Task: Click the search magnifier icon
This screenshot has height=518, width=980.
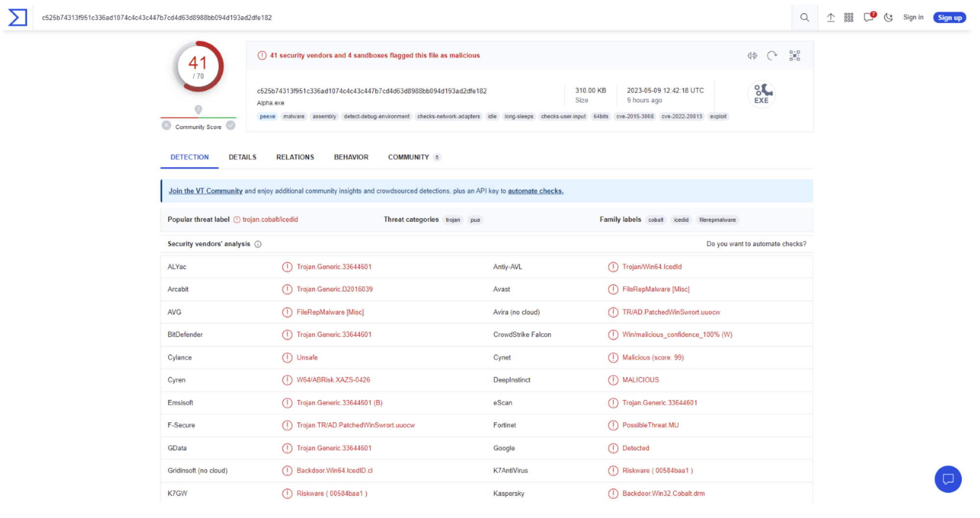Action: [805, 18]
